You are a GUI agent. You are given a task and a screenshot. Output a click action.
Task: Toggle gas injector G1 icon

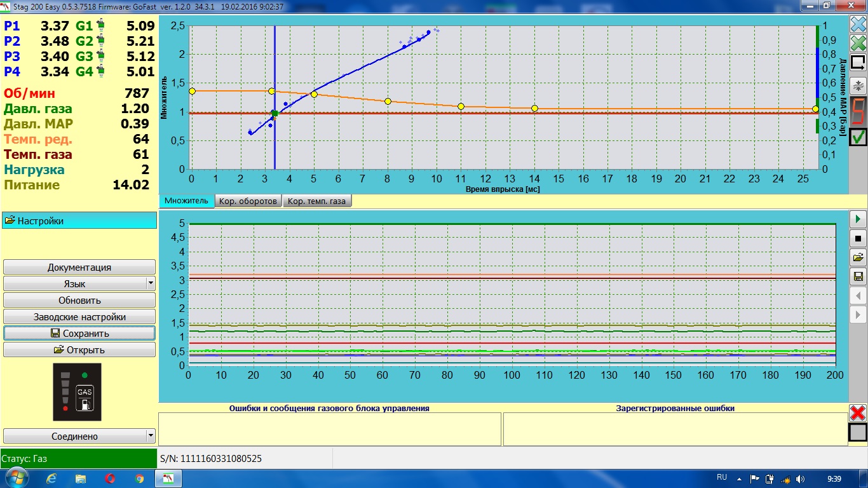[100, 26]
